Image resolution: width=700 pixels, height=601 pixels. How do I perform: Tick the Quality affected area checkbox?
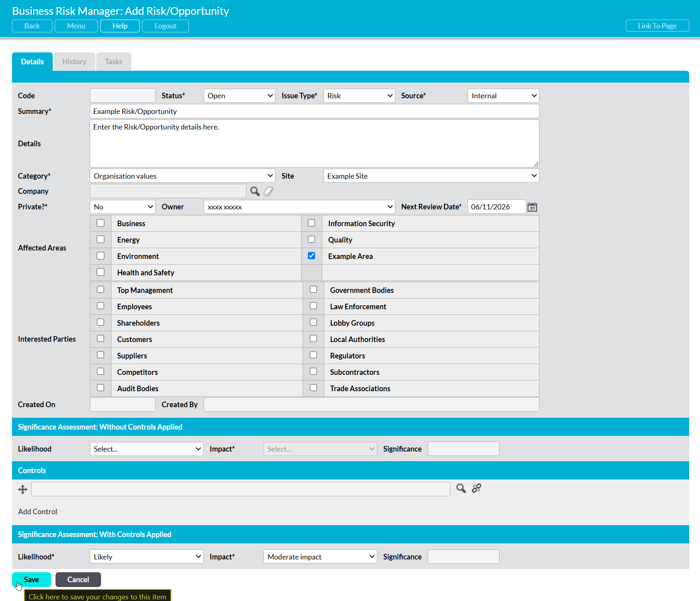coord(311,239)
